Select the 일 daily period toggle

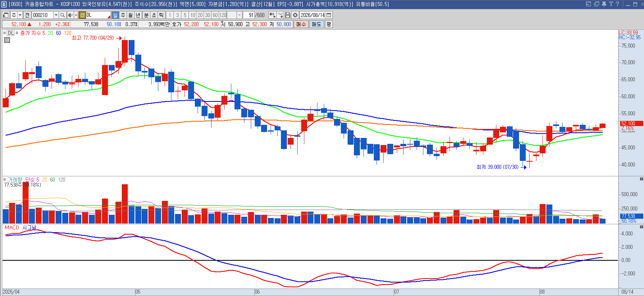click(x=115, y=15)
